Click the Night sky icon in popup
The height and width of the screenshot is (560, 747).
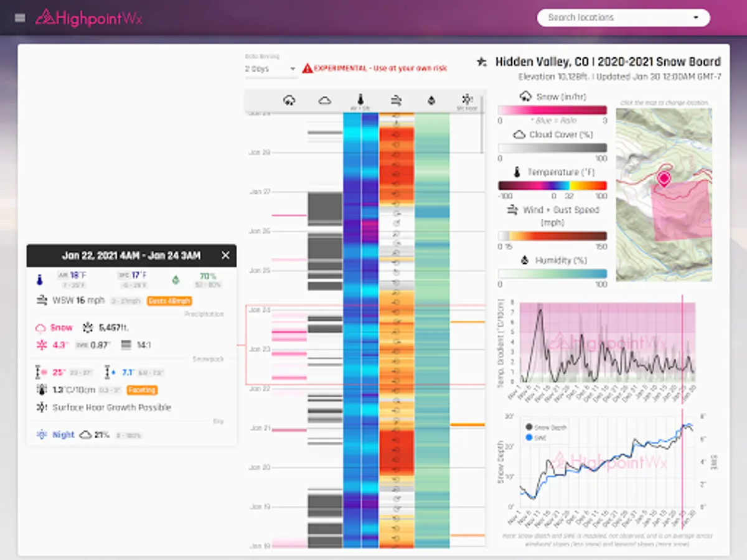coord(42,435)
